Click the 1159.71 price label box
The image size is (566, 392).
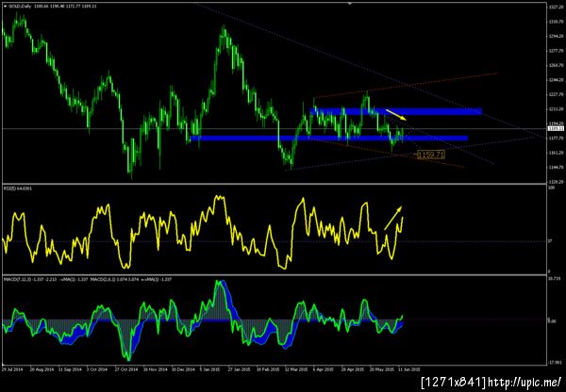click(x=431, y=155)
